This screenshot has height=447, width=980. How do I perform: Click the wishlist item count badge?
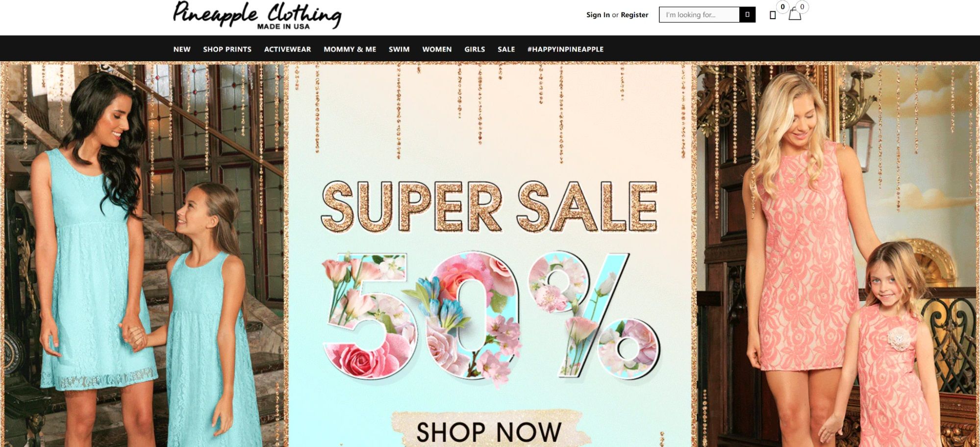tap(782, 7)
